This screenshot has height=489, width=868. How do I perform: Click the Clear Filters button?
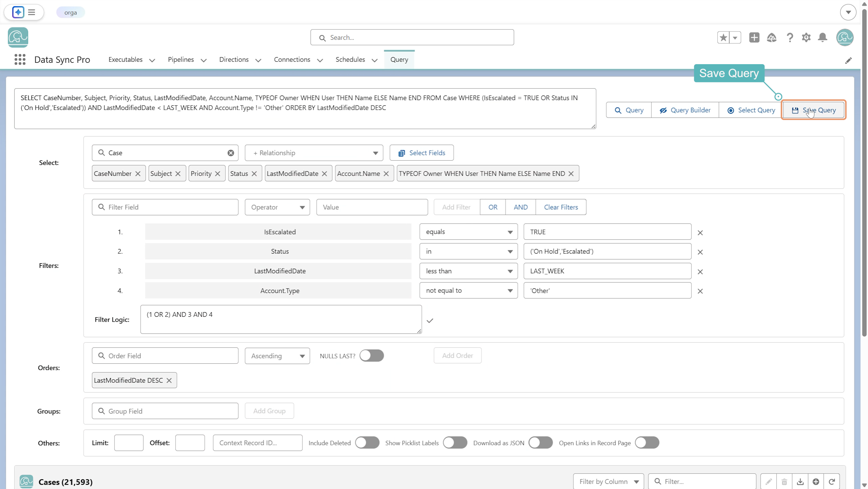click(561, 207)
